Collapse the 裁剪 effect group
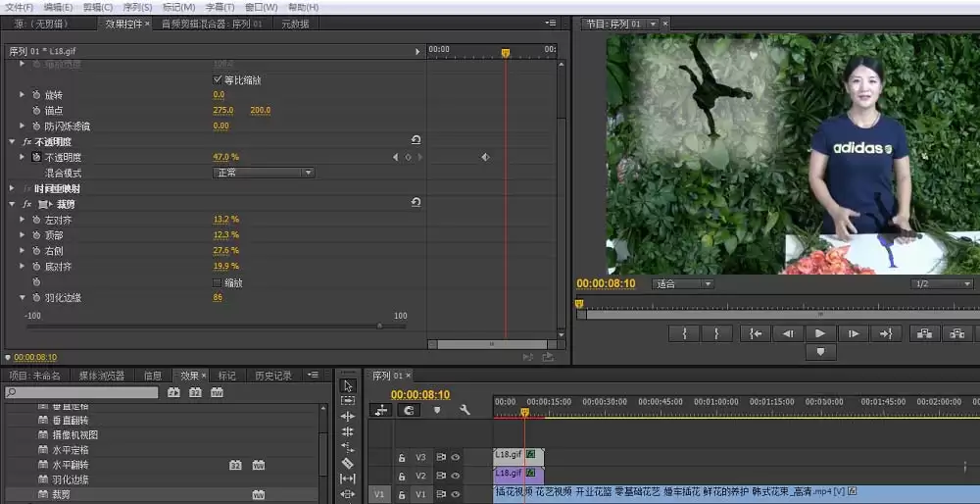The width and height of the screenshot is (980, 504). 12,204
